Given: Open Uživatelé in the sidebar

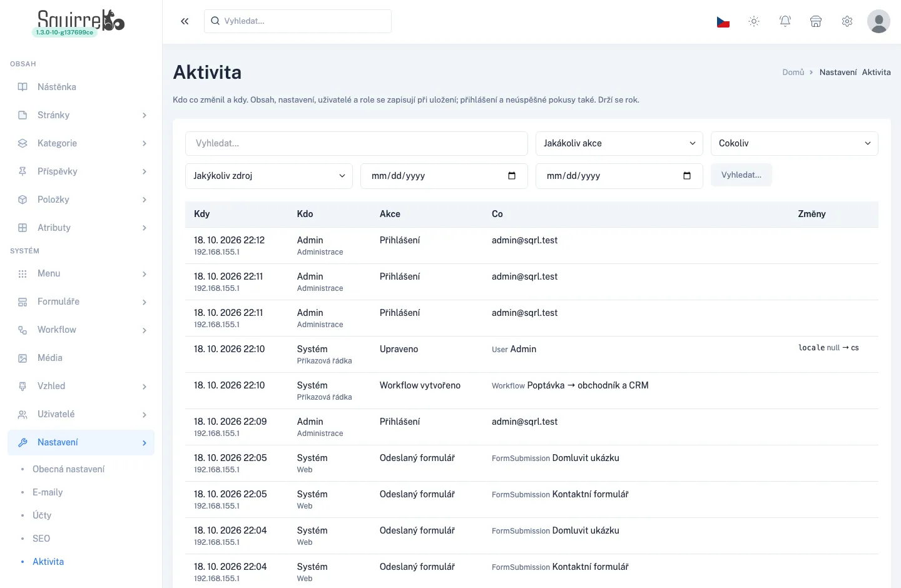Looking at the screenshot, I should [81, 414].
